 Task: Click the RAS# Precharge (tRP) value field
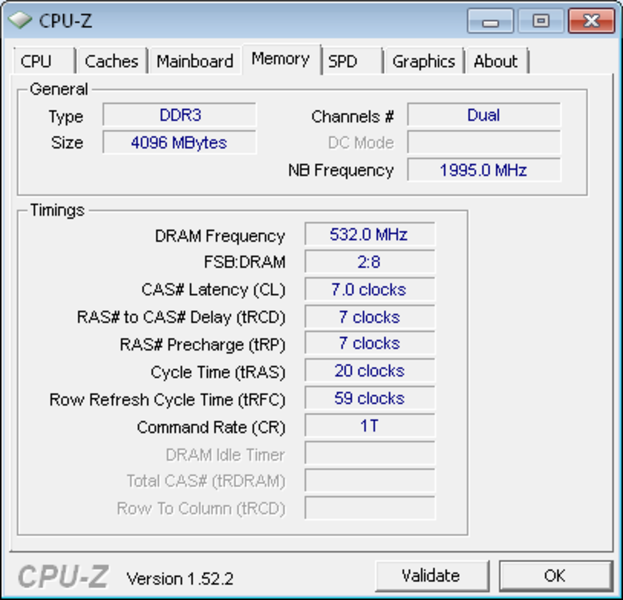[x=370, y=343]
